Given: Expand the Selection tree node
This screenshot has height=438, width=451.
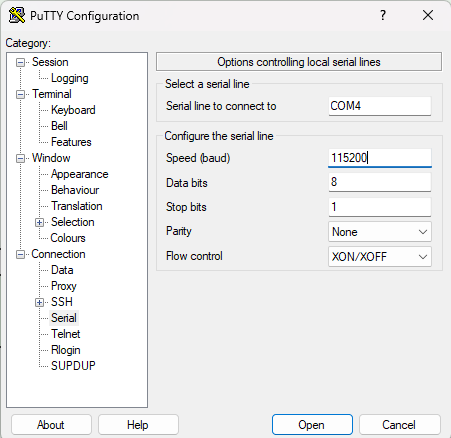Looking at the screenshot, I should coord(39,222).
